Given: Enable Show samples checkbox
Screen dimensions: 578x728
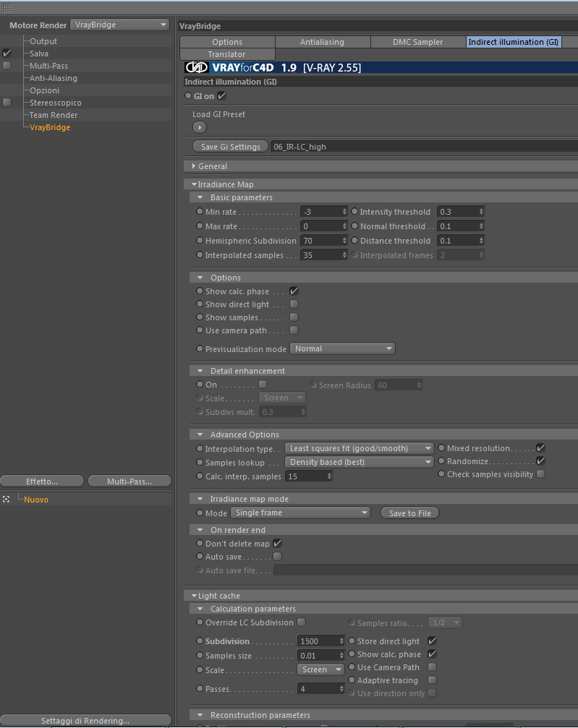Looking at the screenshot, I should (294, 317).
